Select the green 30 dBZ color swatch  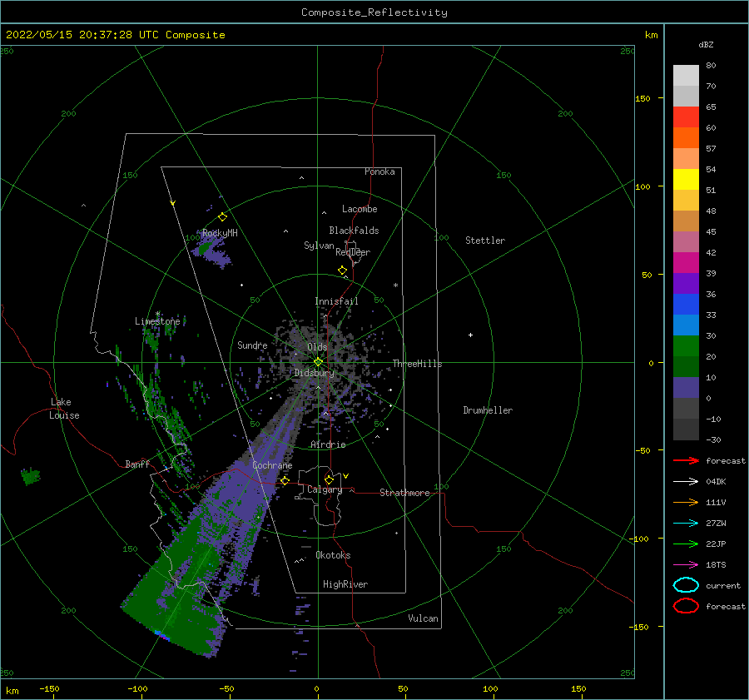(x=686, y=345)
